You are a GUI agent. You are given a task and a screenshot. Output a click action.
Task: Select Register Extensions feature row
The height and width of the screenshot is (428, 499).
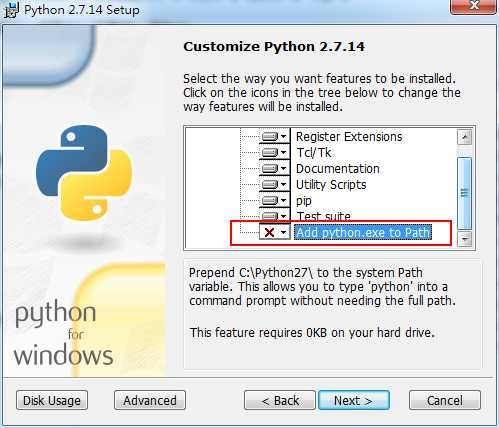point(349,137)
